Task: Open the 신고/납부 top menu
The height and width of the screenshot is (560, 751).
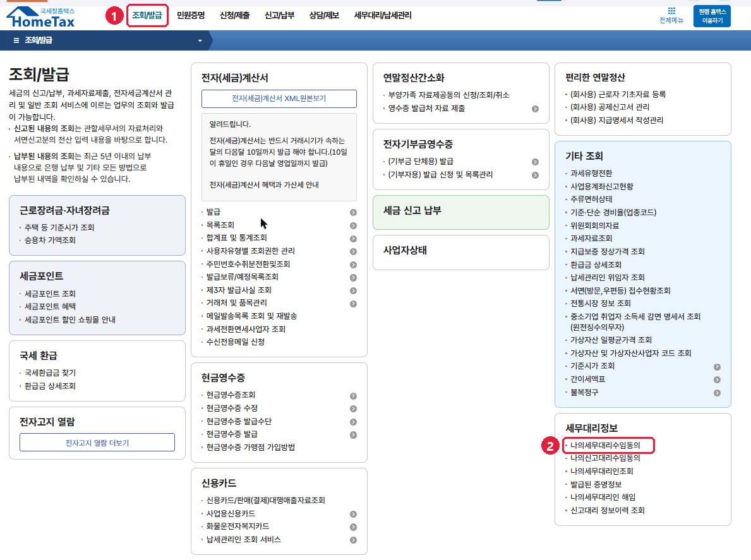Action: pyautogui.click(x=279, y=15)
